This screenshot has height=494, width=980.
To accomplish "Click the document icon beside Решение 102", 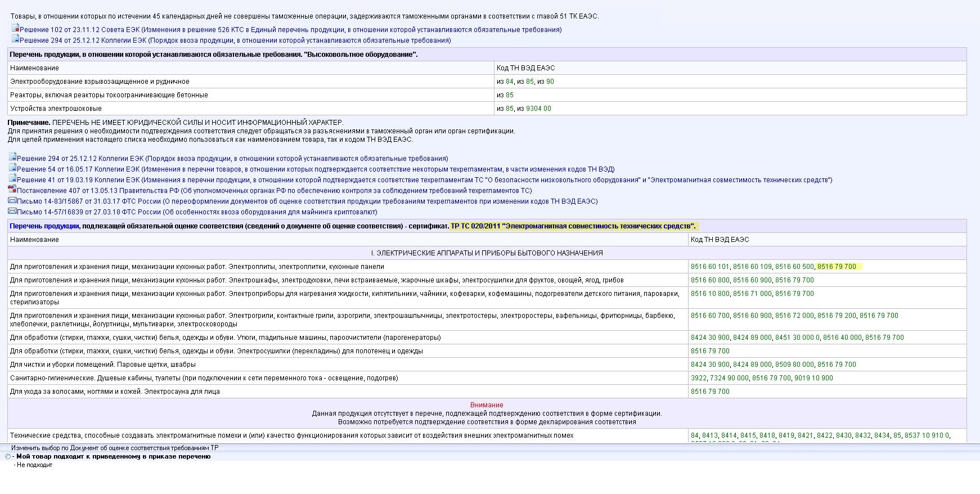I will click(x=15, y=28).
